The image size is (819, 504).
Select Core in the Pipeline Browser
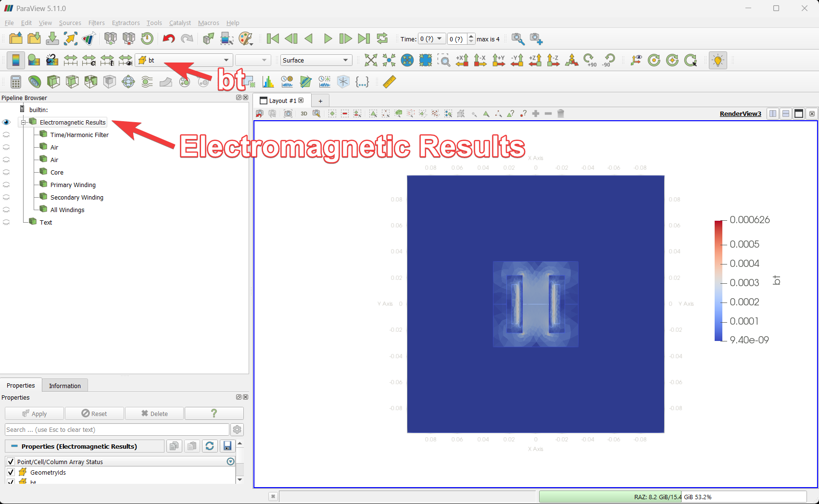point(57,172)
